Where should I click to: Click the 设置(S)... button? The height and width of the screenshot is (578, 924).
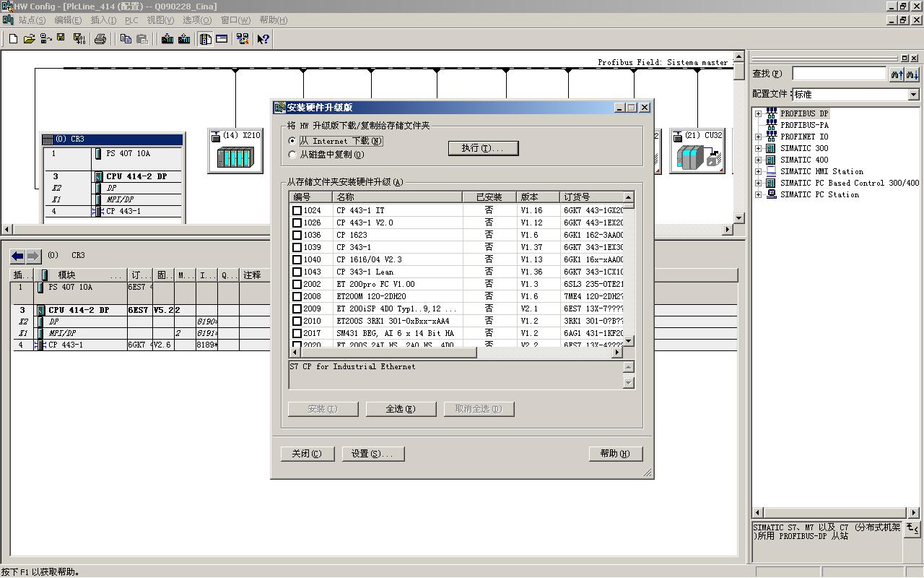(x=372, y=454)
